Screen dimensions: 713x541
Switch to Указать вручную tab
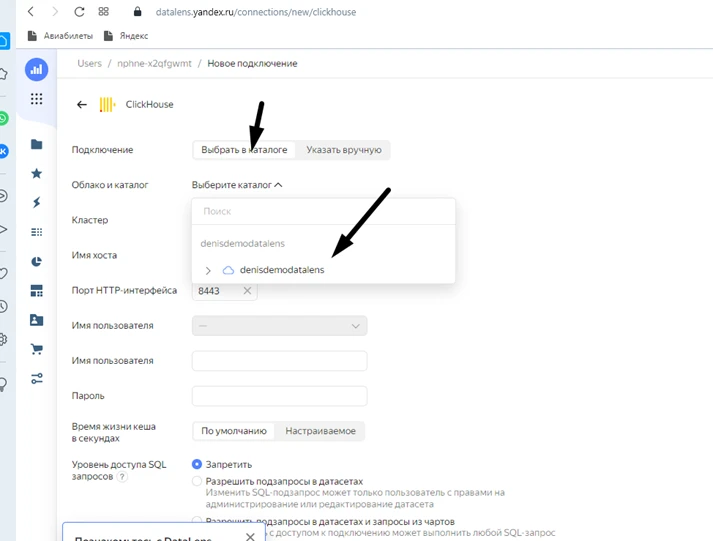pyautogui.click(x=344, y=150)
